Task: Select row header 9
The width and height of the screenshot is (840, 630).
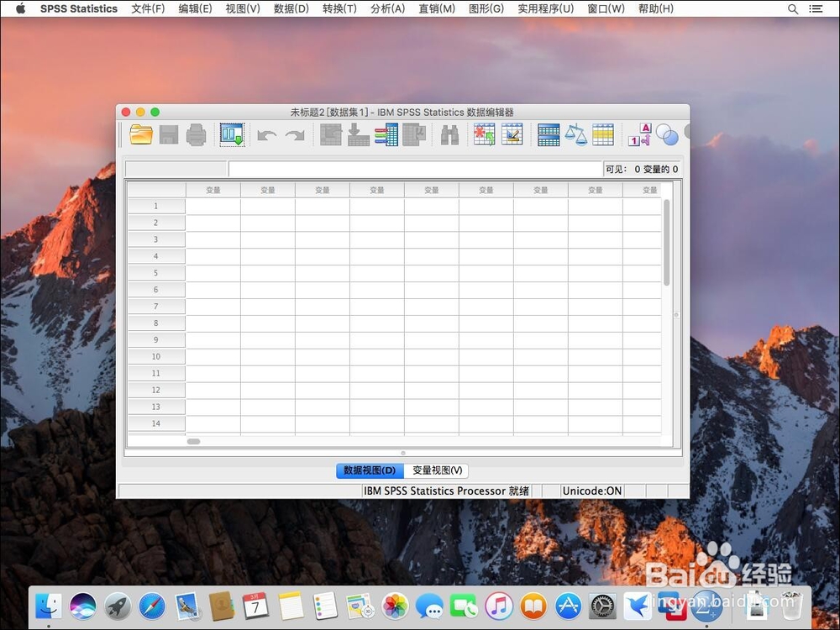Action: (x=156, y=339)
